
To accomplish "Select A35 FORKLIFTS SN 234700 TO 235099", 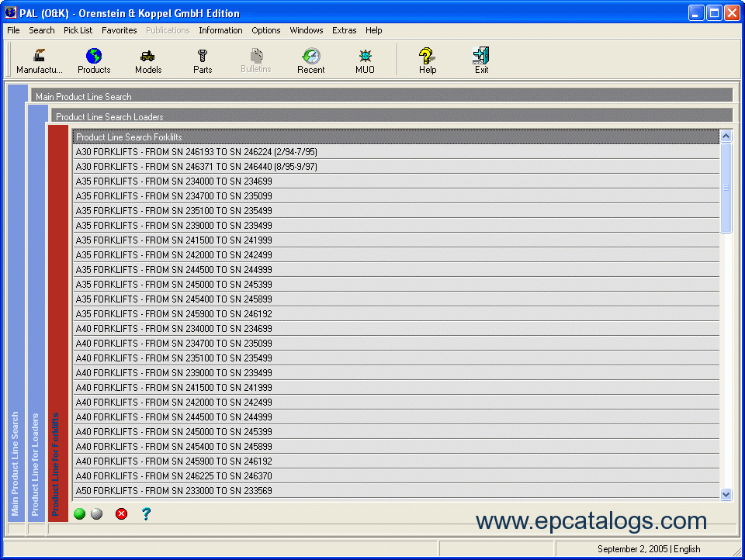I will coord(396,196).
